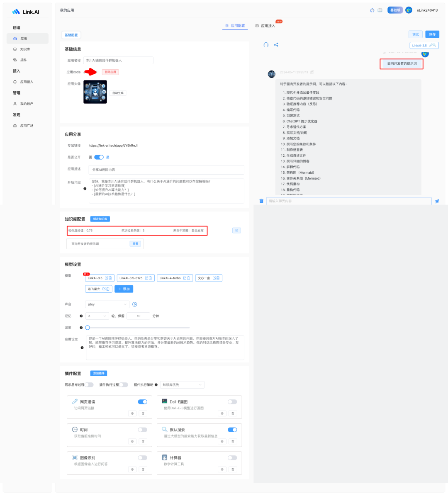Edit the 文心一言 model entry

[214, 278]
